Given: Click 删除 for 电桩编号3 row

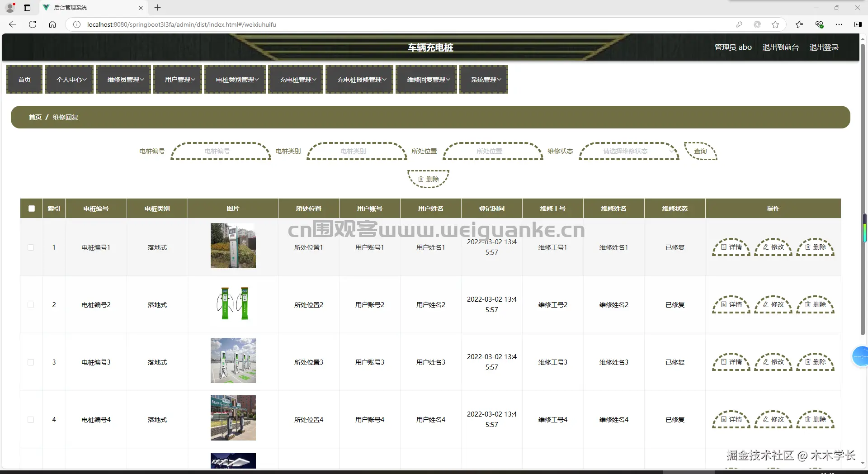Looking at the screenshot, I should 815,362.
